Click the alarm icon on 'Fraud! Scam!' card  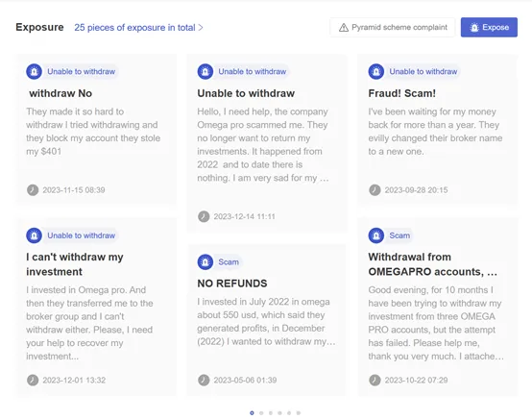click(x=375, y=72)
